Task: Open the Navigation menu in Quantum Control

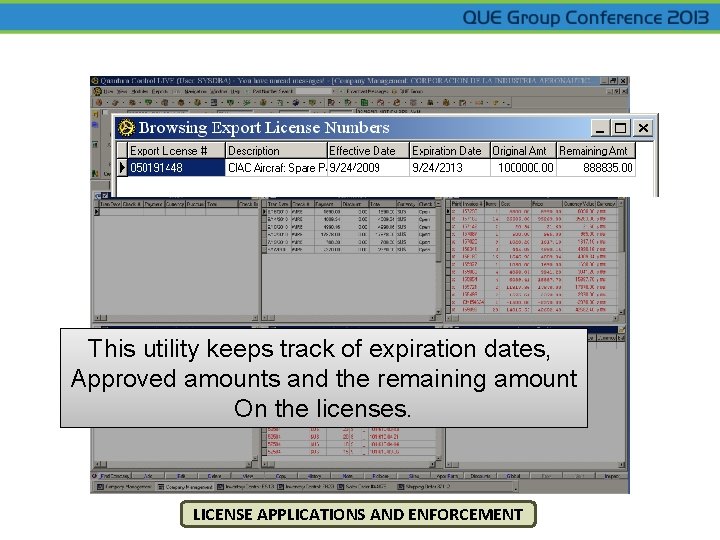Action: 195,91
